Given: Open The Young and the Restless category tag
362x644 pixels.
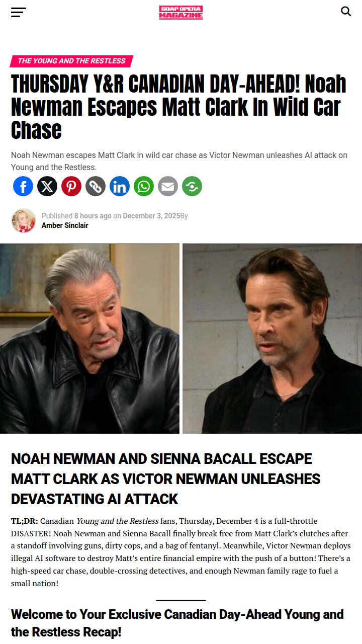Looking at the screenshot, I should click(71, 61).
